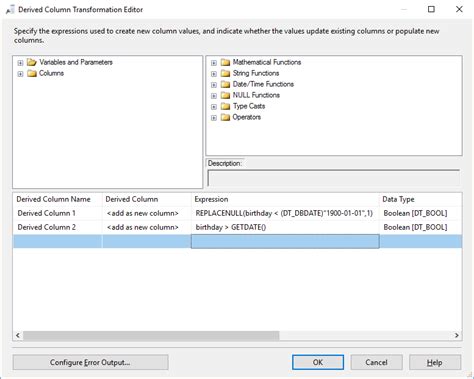Viewport: 474px width, 379px height.
Task: Click Boolean data type for Derived Column 2
Action: [x=421, y=227]
